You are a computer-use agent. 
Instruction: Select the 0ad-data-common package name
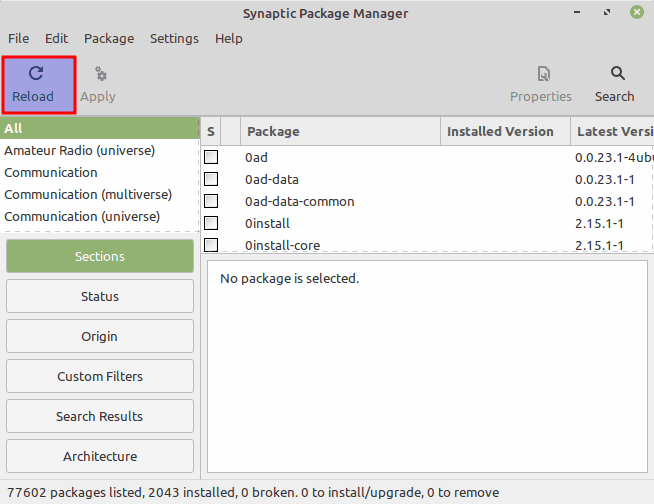point(299,202)
